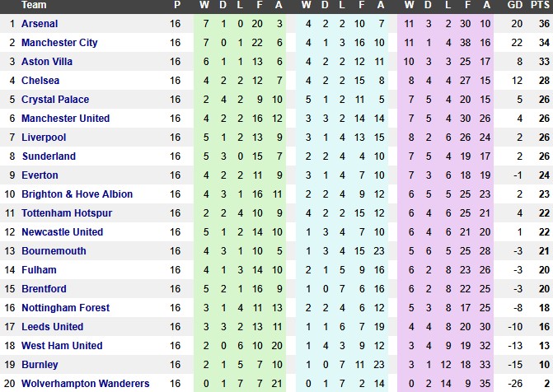553x392 pixels.
Task: Open Manchester United team link
Action: point(65,118)
